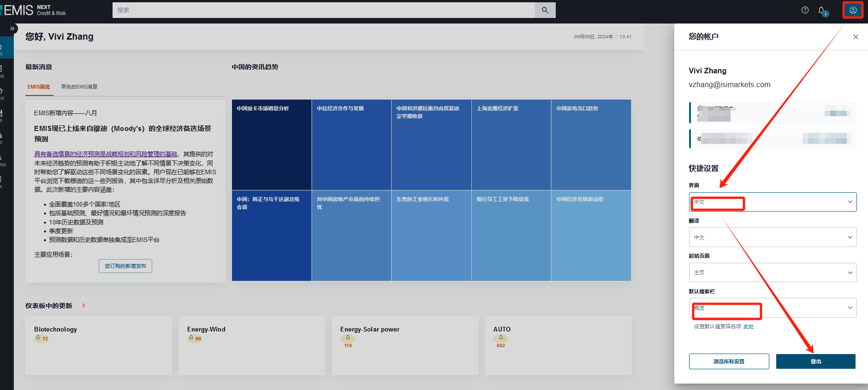Open the 中拉经济合作与发展 trend tile
The image size is (868, 390).
[351, 144]
